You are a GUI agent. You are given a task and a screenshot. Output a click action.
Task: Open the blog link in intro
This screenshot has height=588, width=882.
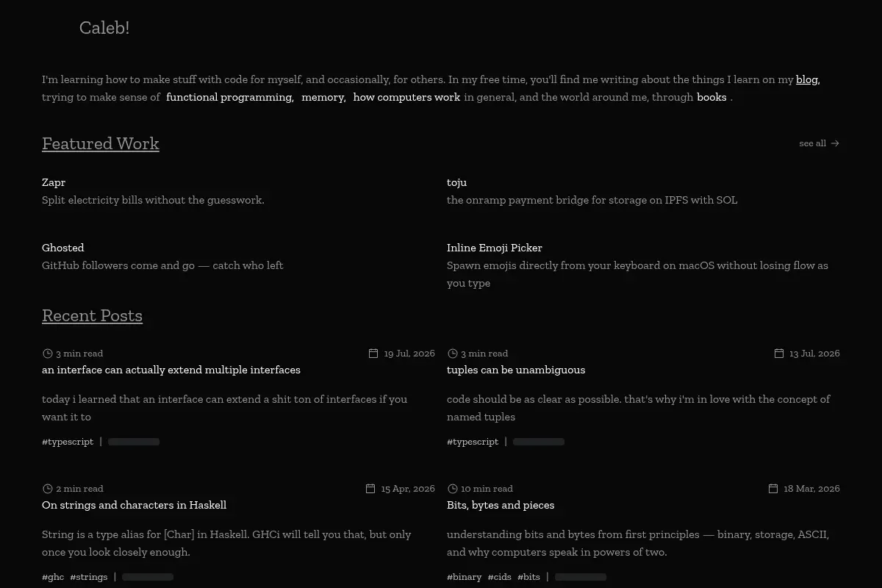click(x=806, y=79)
